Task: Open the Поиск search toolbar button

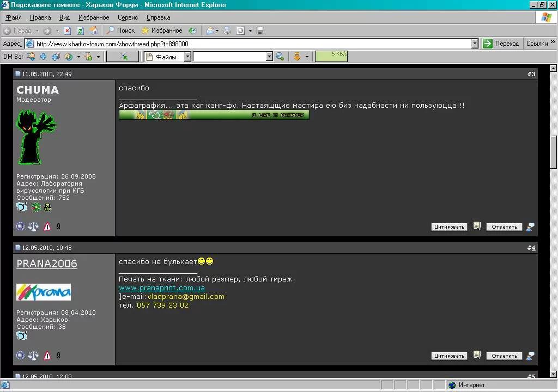Action: (121, 30)
